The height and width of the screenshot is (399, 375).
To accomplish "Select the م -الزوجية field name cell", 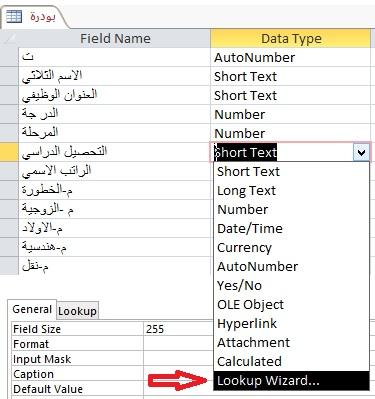I will [115, 209].
